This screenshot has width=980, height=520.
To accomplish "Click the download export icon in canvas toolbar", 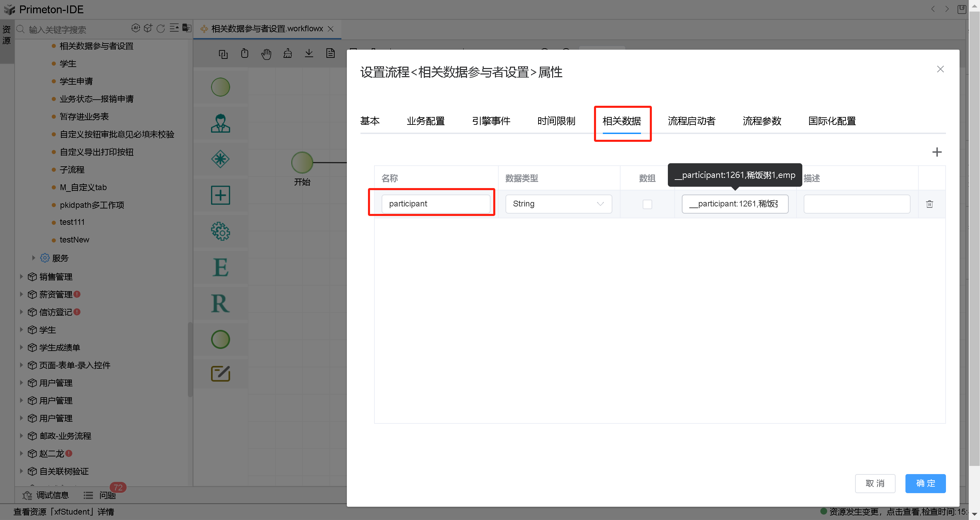I will click(309, 54).
